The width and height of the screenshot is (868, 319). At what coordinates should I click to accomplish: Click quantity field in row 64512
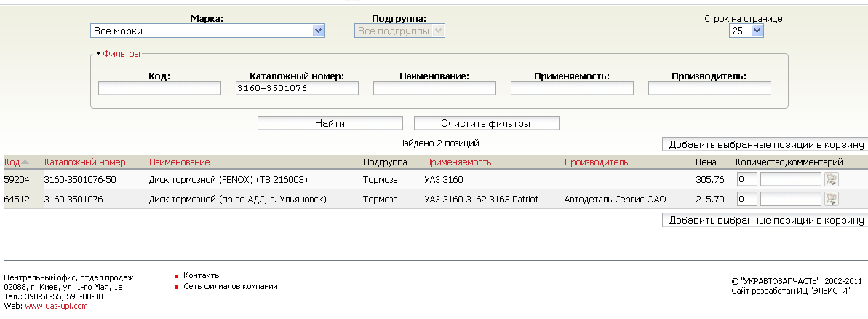[x=746, y=199]
